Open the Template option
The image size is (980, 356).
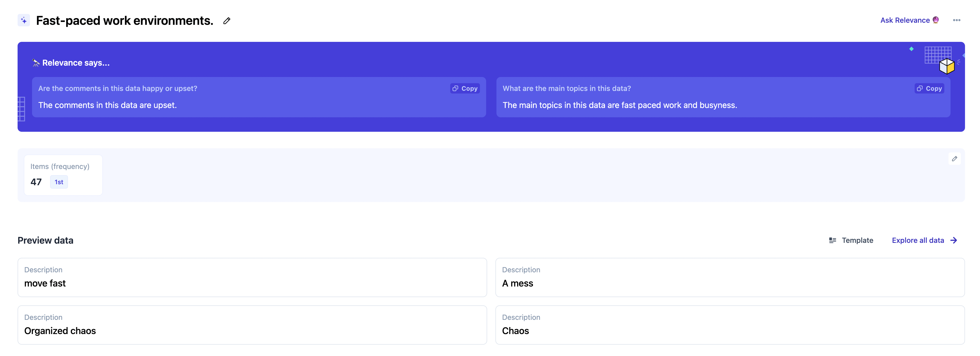pos(857,240)
